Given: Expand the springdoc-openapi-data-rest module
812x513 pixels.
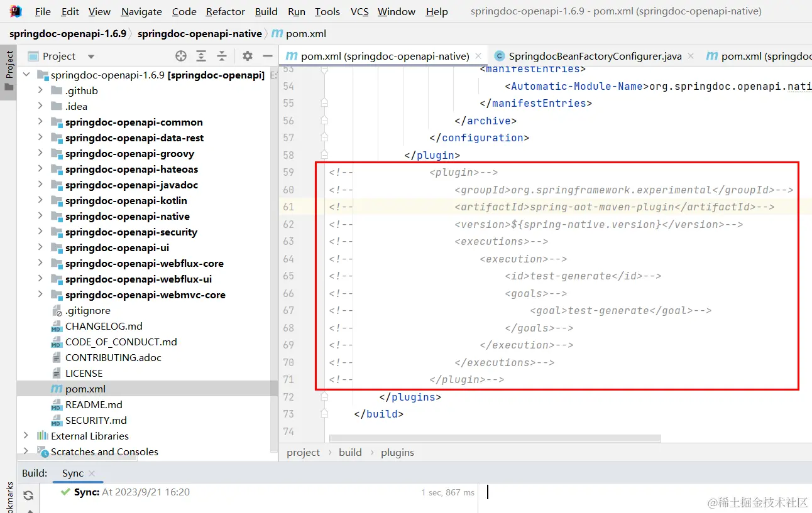Looking at the screenshot, I should [41, 138].
